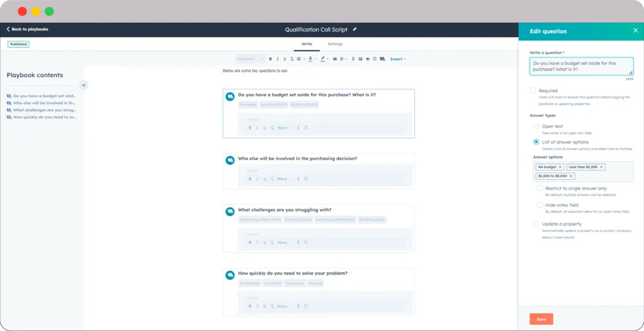Open the highlight color picker in main toolbar

coord(324,59)
